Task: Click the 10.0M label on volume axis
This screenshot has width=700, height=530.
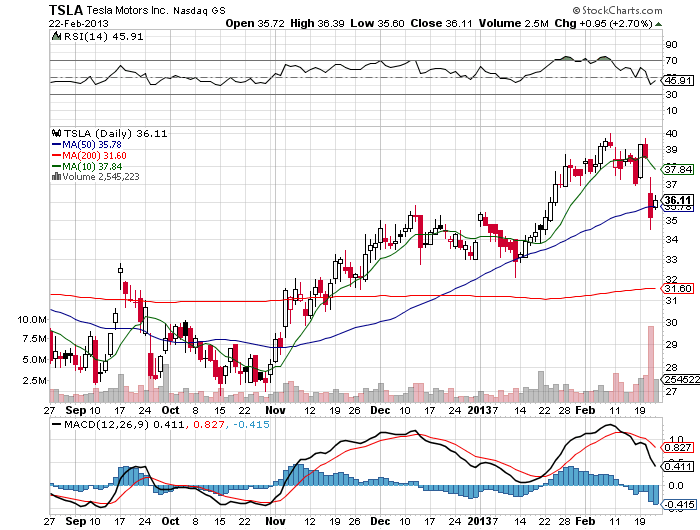Action: (x=32, y=319)
